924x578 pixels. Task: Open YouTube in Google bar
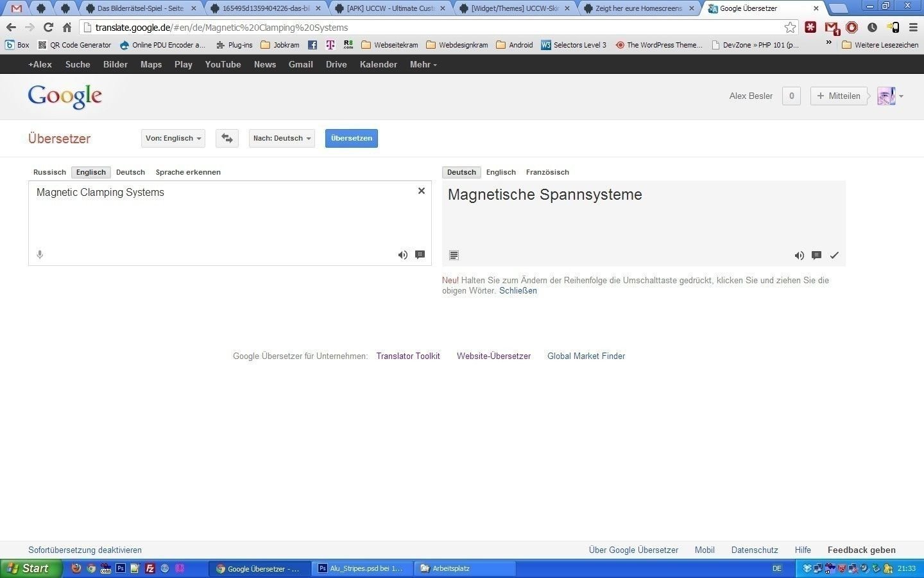click(223, 64)
